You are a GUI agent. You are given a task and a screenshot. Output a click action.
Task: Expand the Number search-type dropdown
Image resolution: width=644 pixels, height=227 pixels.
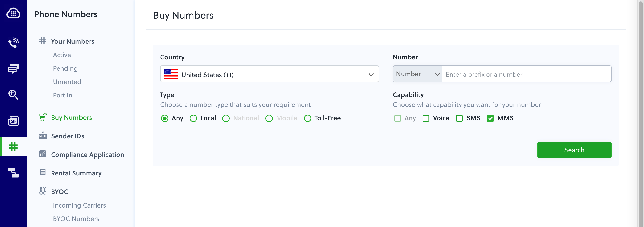418,74
